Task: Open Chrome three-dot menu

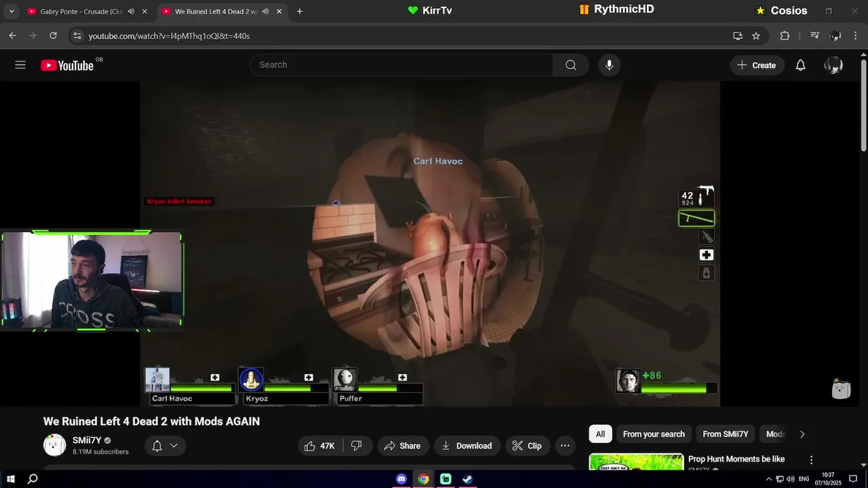Action: point(855,36)
